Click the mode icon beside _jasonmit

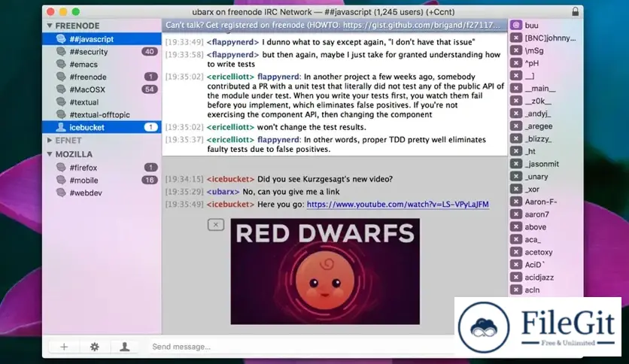pyautogui.click(x=516, y=164)
